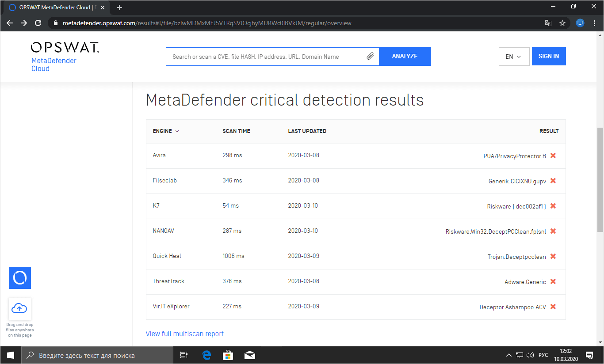Open the blue browser extension icon
This screenshot has height=364, width=604.
point(580,23)
